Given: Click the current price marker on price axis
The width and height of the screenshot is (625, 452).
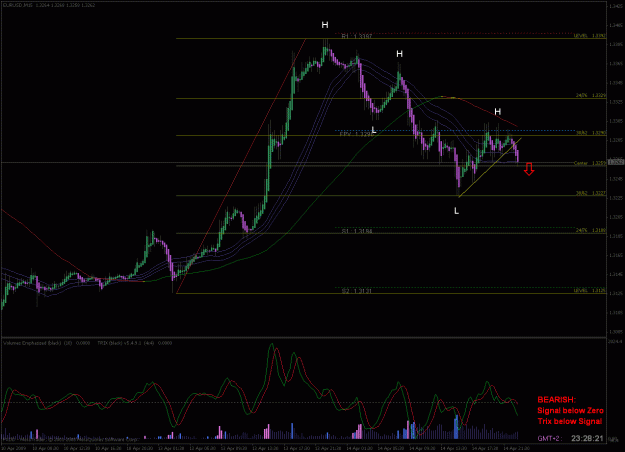Looking at the screenshot, I should point(616,162).
